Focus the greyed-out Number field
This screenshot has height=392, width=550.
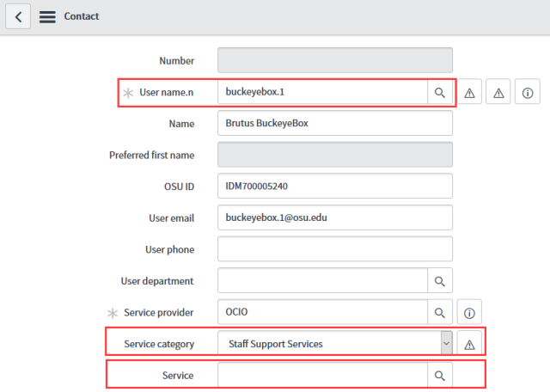pyautogui.click(x=335, y=60)
